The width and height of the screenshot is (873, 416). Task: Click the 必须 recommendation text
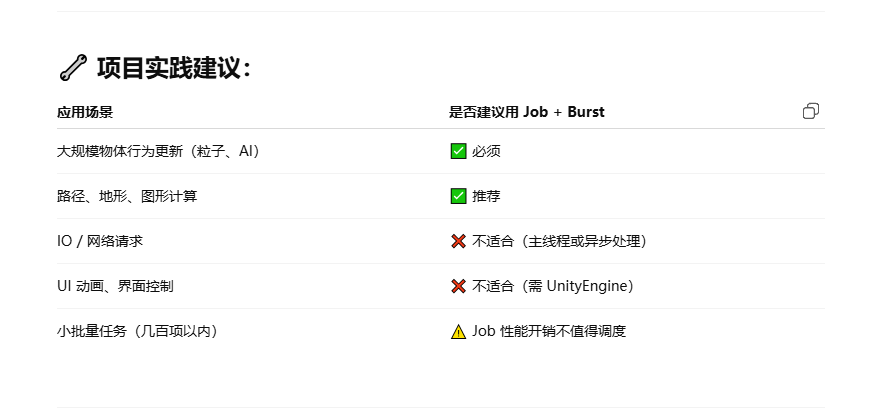(x=486, y=151)
